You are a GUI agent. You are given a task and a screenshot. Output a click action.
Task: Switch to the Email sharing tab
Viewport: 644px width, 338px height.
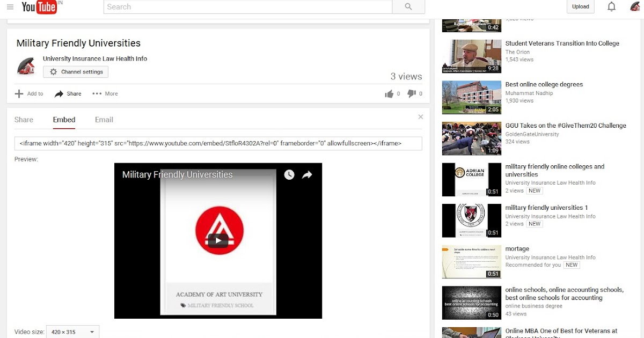104,120
